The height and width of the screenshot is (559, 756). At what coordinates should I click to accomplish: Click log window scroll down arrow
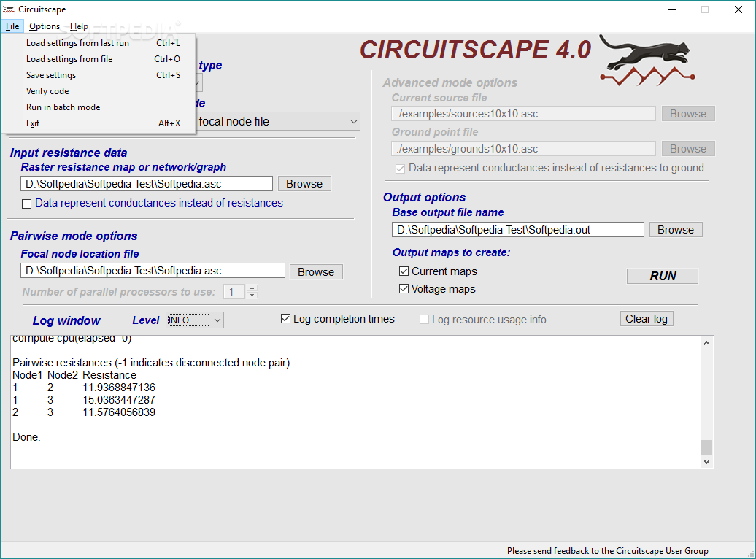tap(706, 461)
